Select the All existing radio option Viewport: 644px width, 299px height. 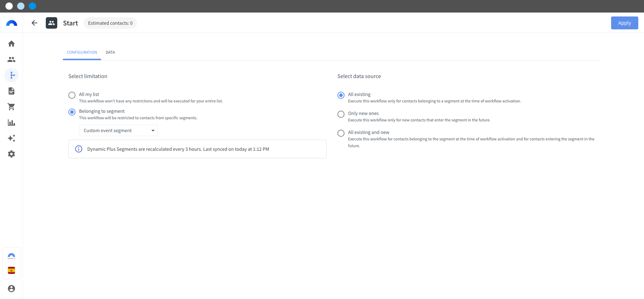click(x=341, y=95)
